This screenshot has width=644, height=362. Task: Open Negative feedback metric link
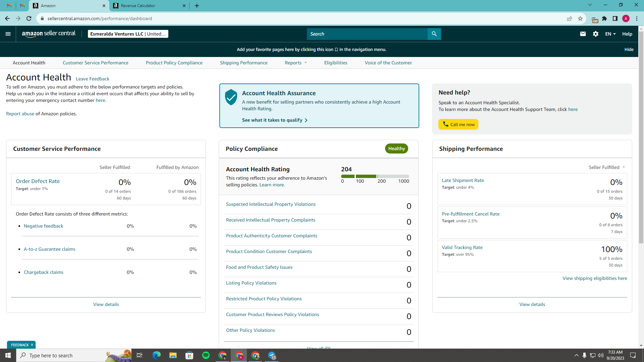tap(44, 226)
